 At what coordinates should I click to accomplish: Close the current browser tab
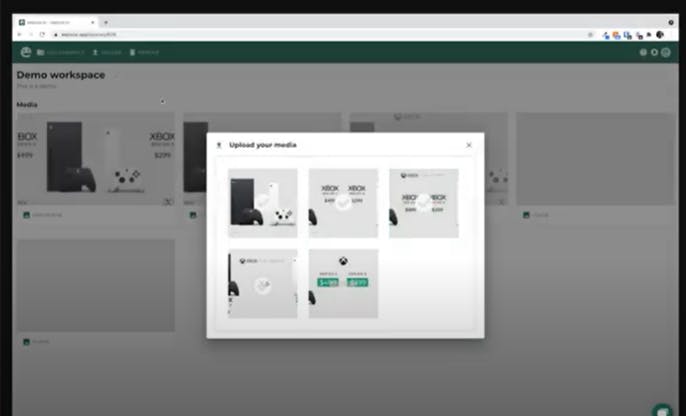93,22
